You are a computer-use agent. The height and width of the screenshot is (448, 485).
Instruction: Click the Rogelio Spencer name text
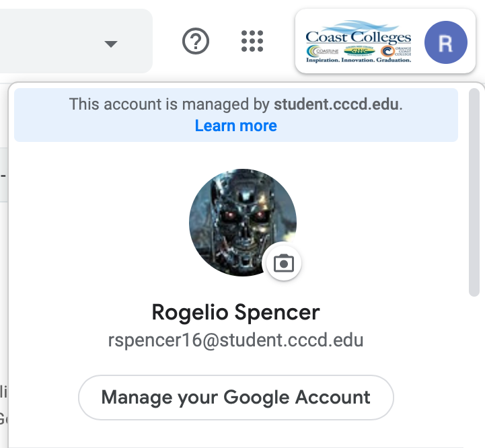(x=235, y=313)
